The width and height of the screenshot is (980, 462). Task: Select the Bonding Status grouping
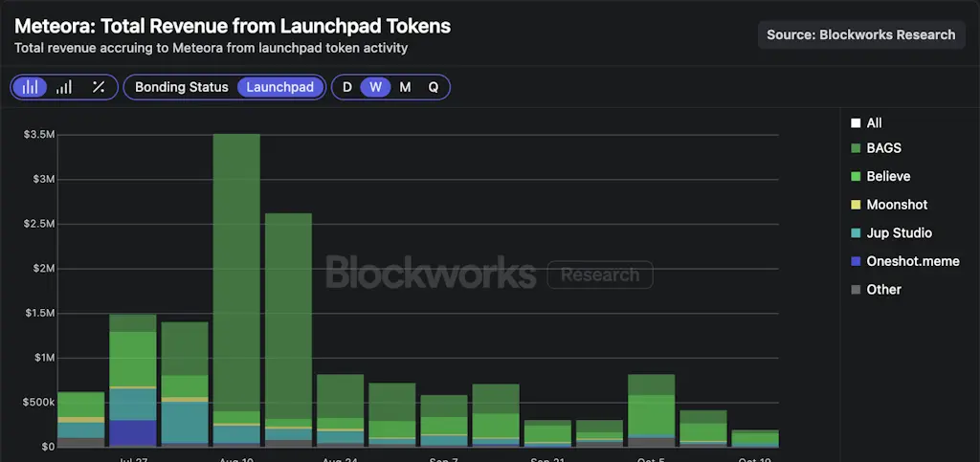tap(181, 87)
